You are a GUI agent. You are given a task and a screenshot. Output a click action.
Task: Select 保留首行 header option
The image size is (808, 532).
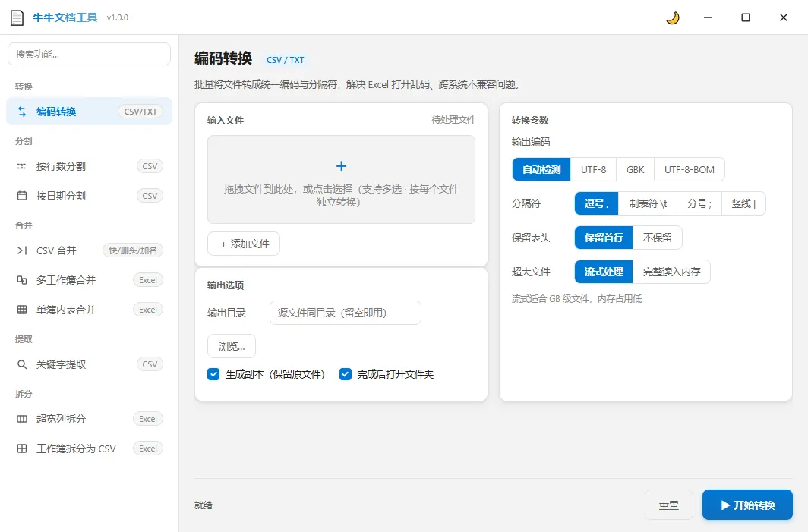point(604,238)
